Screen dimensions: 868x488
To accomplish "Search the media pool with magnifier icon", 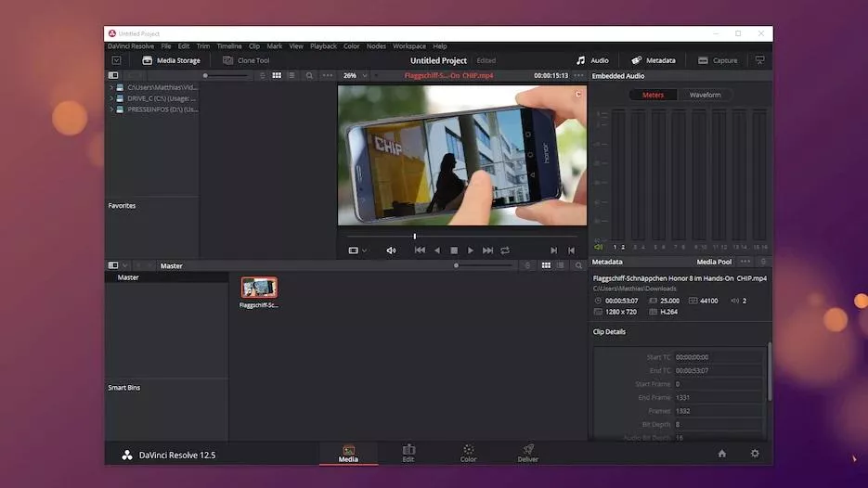I will pyautogui.click(x=578, y=265).
